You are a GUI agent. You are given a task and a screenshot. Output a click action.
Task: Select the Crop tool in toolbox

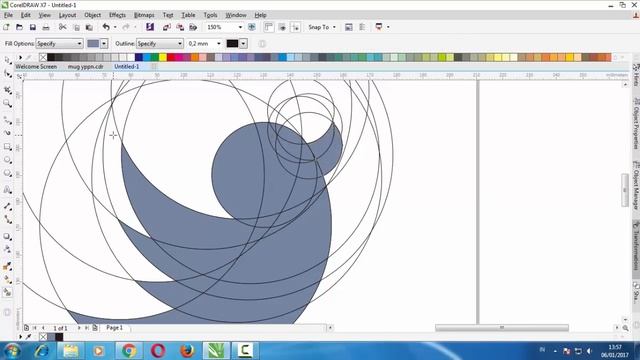pos(7,90)
